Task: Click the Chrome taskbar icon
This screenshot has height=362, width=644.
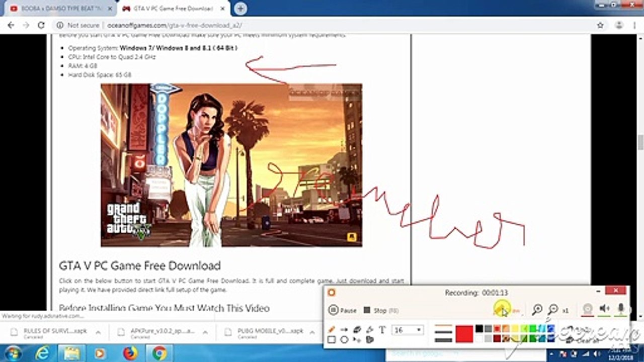Action: 159,353
